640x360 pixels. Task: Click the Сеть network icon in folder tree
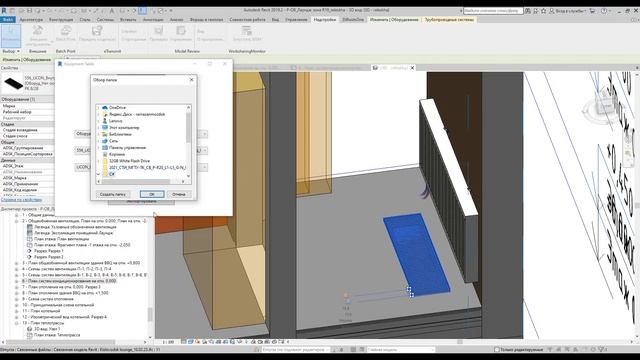point(105,141)
